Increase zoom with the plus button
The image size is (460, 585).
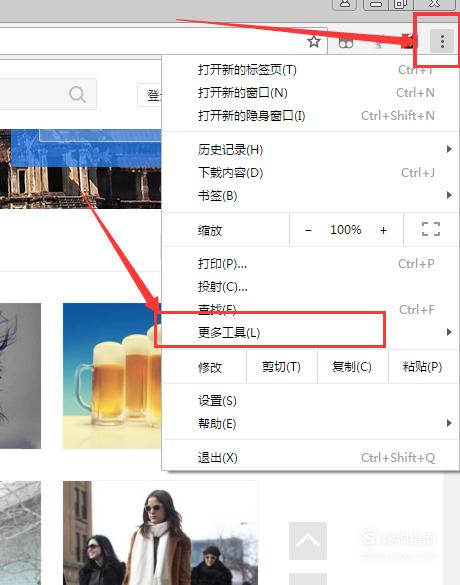383,230
